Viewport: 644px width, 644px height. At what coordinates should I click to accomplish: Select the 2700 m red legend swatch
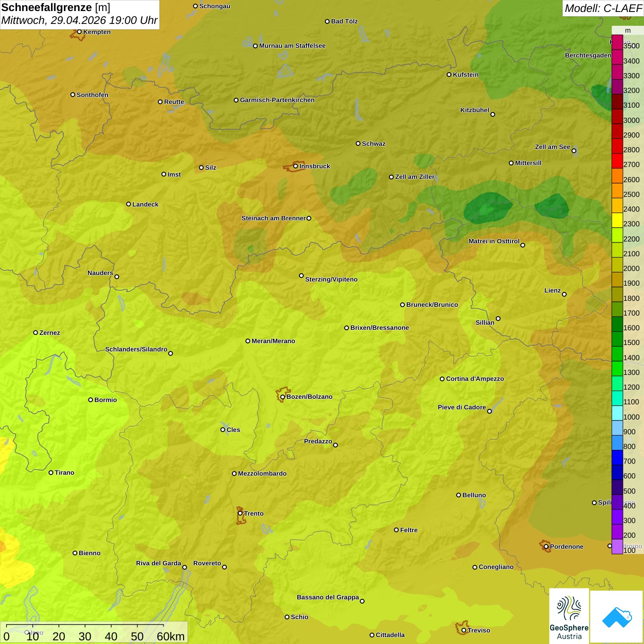(617, 161)
